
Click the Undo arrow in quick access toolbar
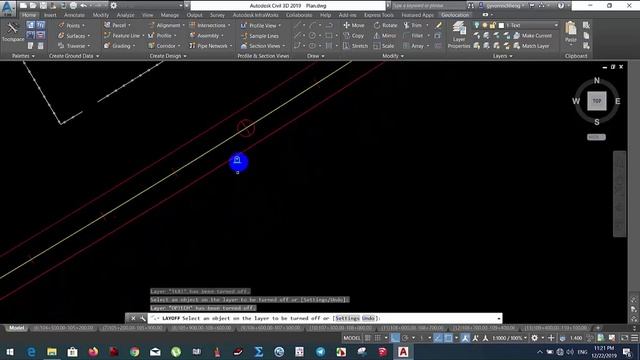coord(83,6)
